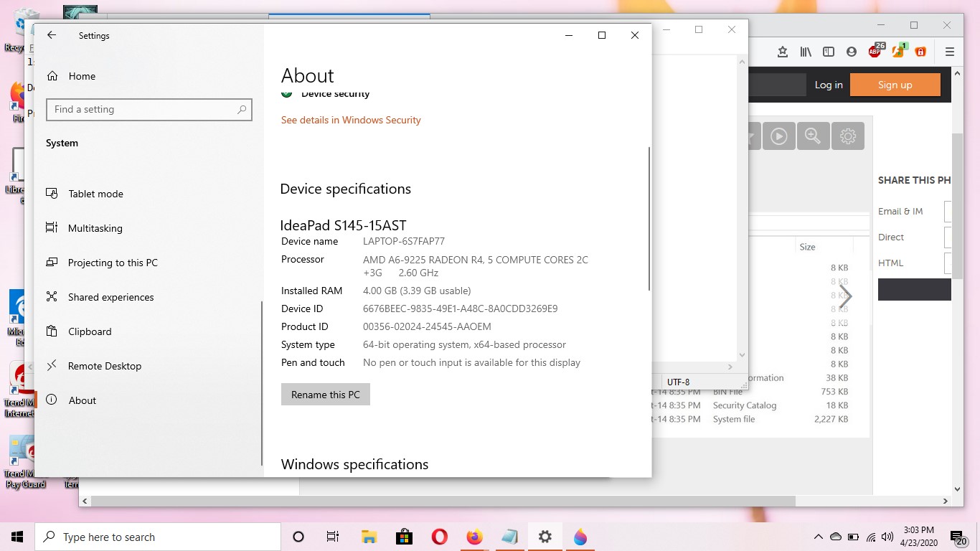Screen dimensions: 980x551
Task: Open Shared experiences settings
Action: (x=110, y=297)
